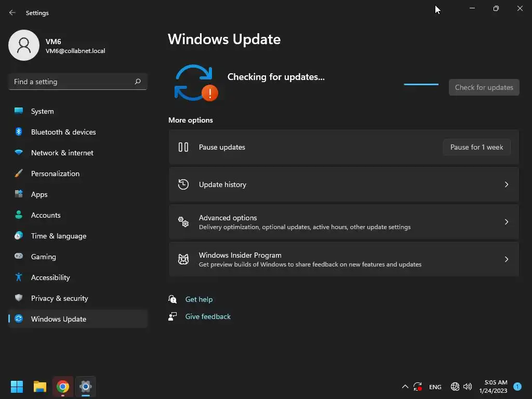Click the Privacy & security shield icon
This screenshot has width=532, height=399.
(19, 298)
